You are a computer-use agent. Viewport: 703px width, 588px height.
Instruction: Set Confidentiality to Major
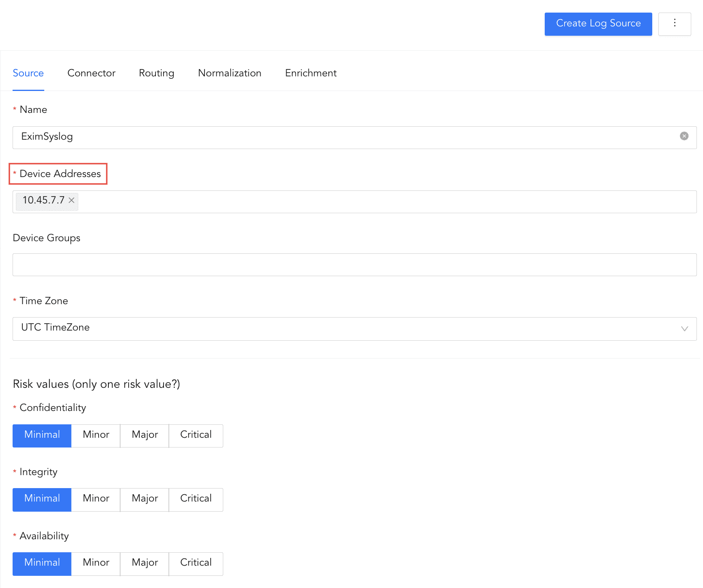144,435
